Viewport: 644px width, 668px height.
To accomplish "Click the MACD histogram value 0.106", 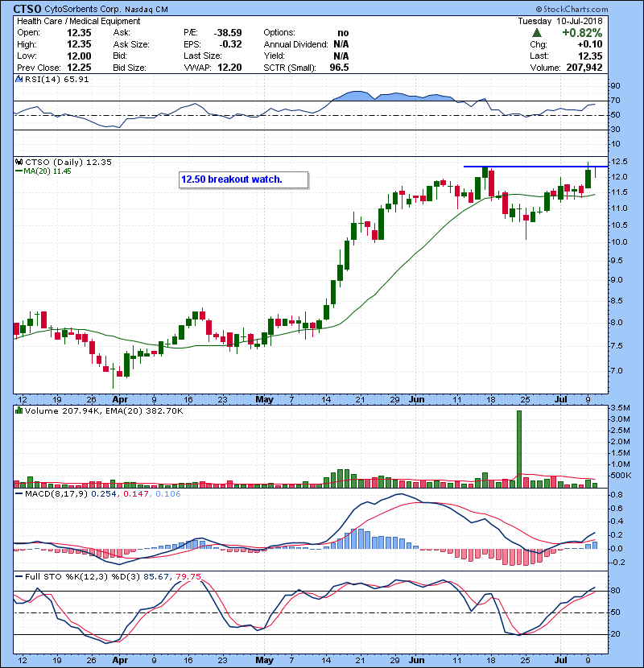I will pos(168,494).
